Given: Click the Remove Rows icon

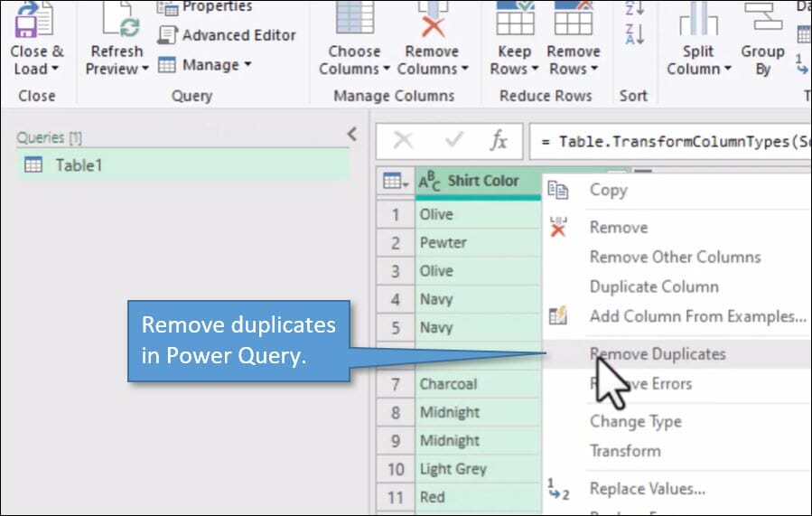Looking at the screenshot, I should (573, 20).
